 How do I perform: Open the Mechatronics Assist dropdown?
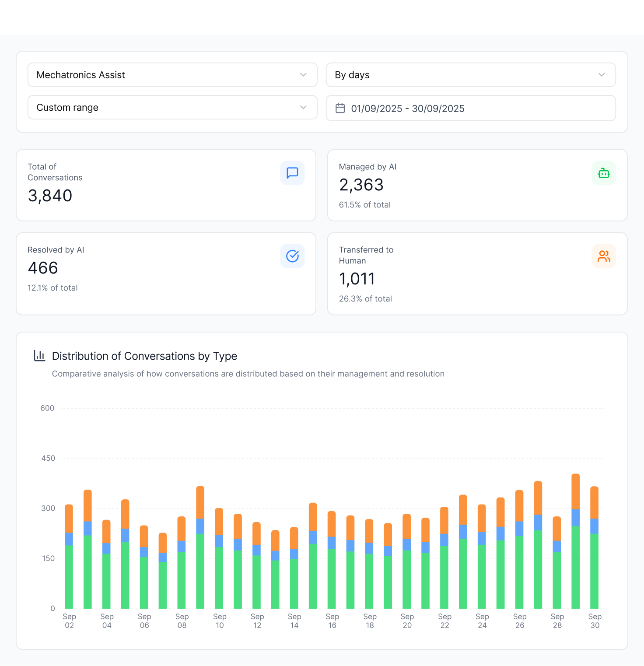pos(172,75)
